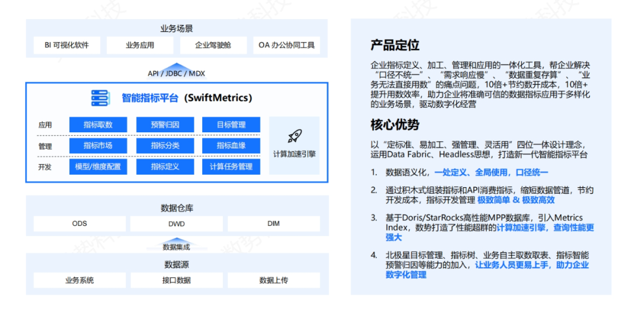Select the BI 可视化软件 box

[67, 45]
